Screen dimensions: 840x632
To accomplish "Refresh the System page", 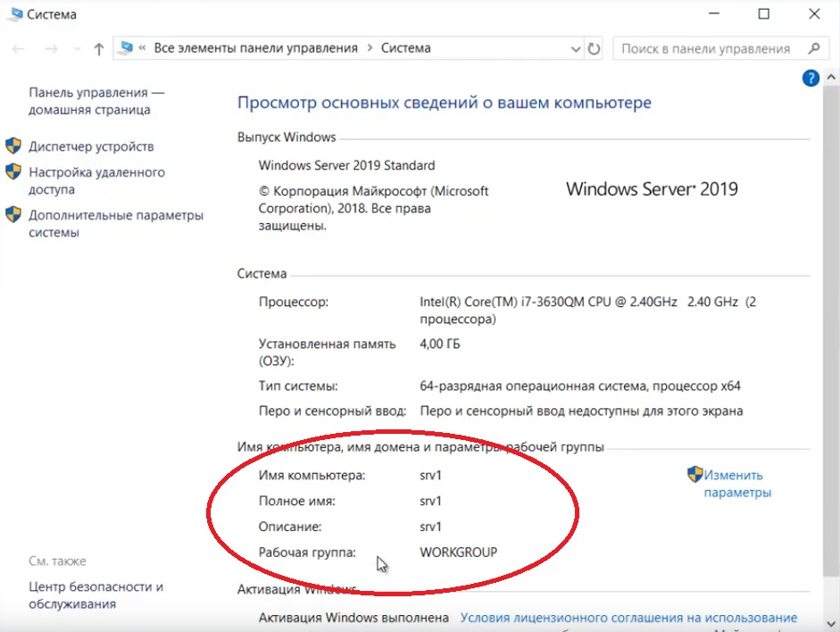I will tap(595, 48).
